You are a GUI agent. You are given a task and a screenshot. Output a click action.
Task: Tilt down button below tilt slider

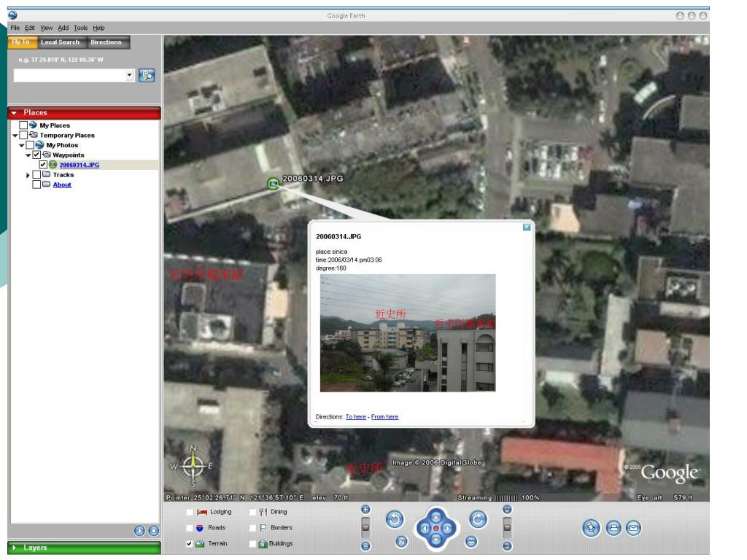[x=508, y=545]
